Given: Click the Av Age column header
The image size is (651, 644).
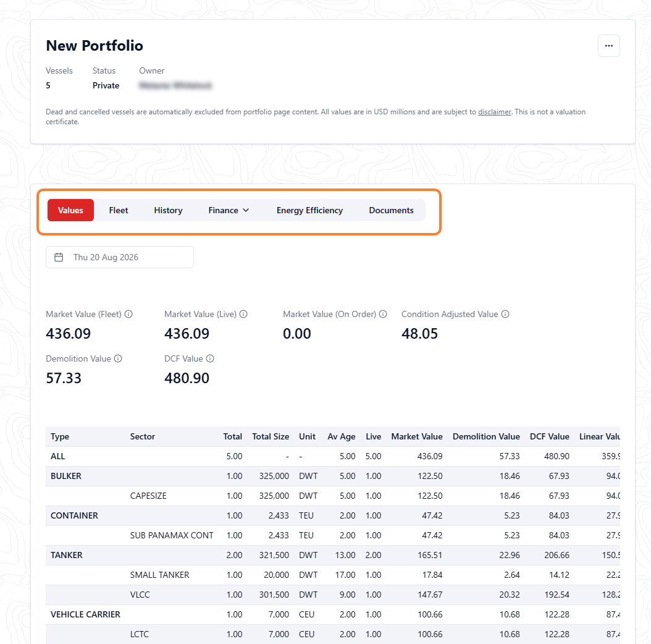Looking at the screenshot, I should (x=342, y=436).
